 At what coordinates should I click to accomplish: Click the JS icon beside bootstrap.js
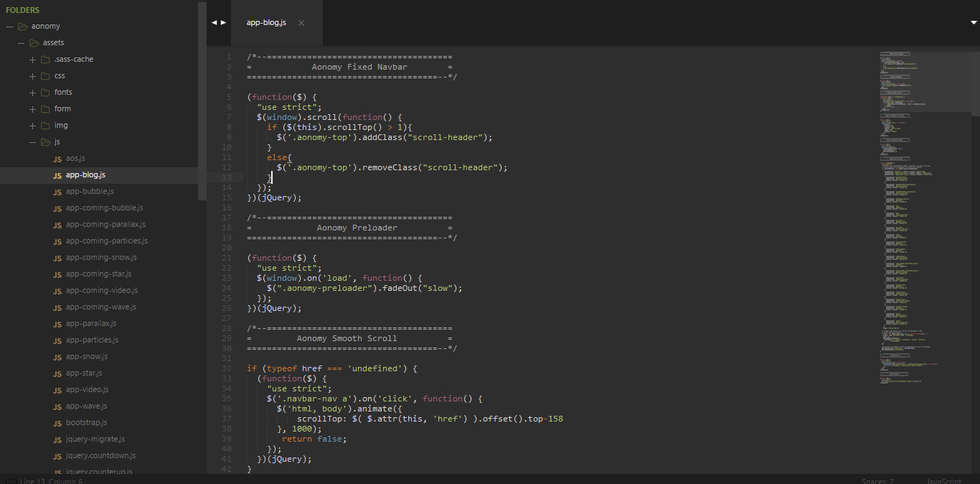click(57, 423)
